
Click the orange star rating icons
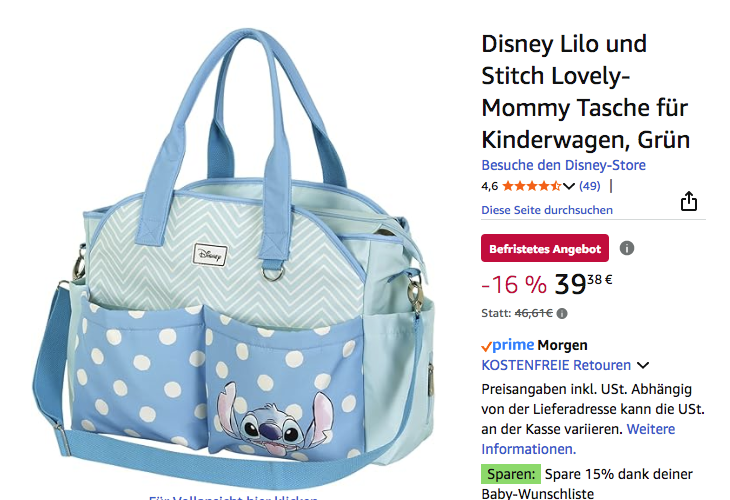[531, 186]
